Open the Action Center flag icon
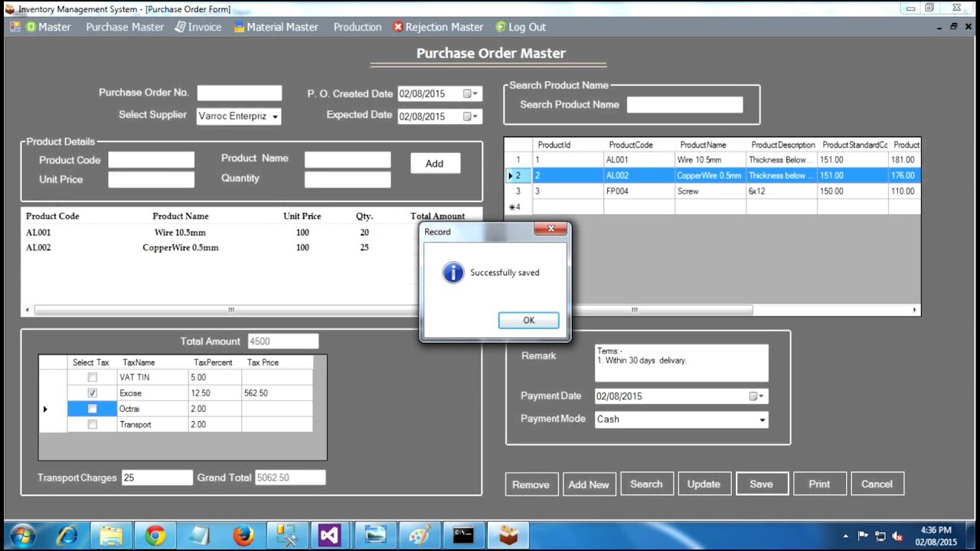980x551 pixels. (863, 536)
